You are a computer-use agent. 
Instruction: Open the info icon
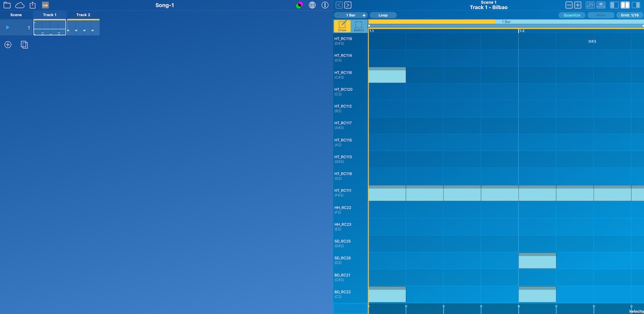(x=325, y=5)
